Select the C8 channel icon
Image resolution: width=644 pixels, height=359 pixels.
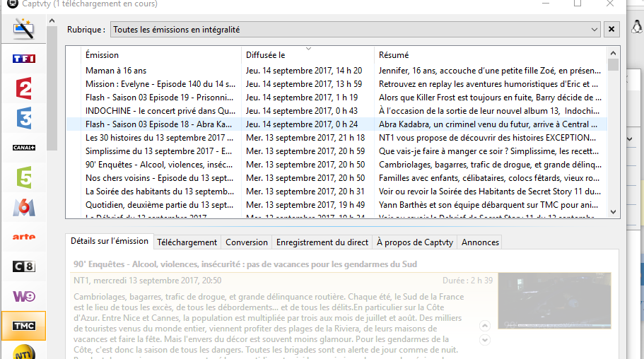point(24,266)
